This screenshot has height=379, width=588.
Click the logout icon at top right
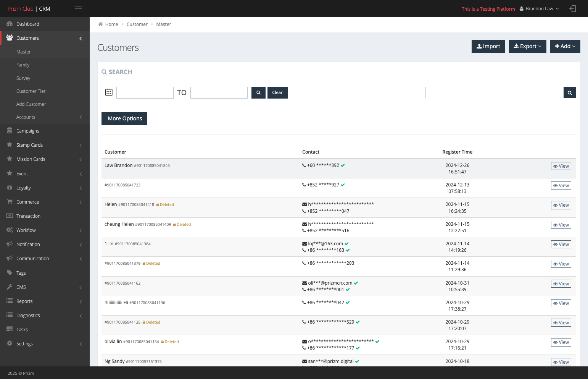point(572,8)
